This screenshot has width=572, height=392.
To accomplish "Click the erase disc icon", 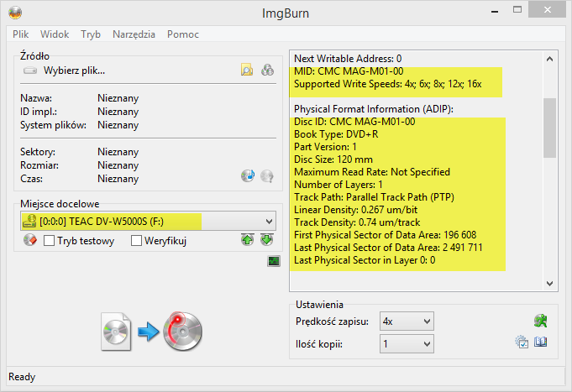I will pyautogui.click(x=30, y=240).
